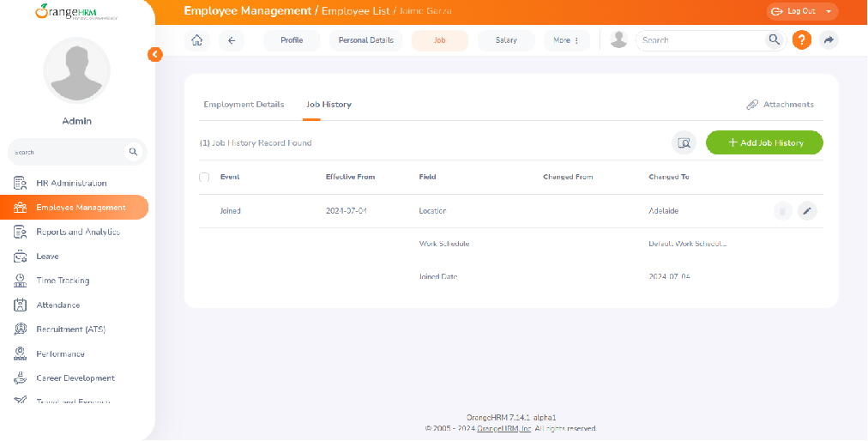This screenshot has height=441, width=868.
Task: Switch to the Profile tab
Action: point(292,40)
